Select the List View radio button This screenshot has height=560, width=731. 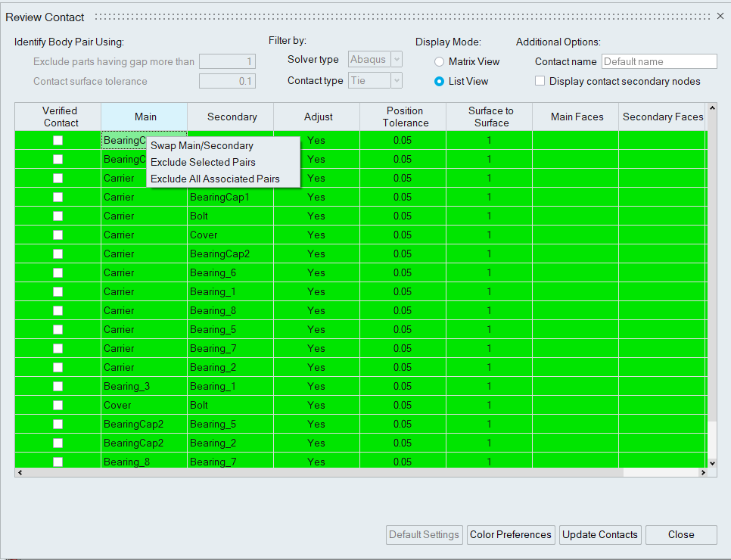pyautogui.click(x=439, y=81)
